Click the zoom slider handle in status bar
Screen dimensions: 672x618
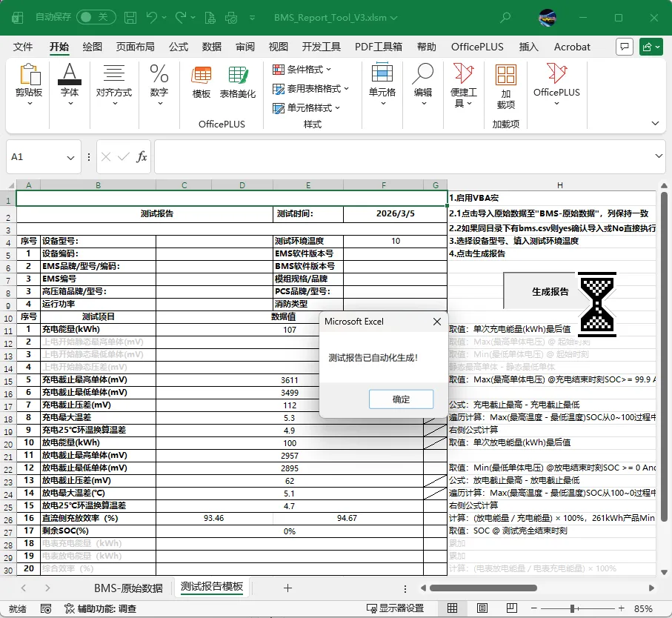(x=573, y=608)
